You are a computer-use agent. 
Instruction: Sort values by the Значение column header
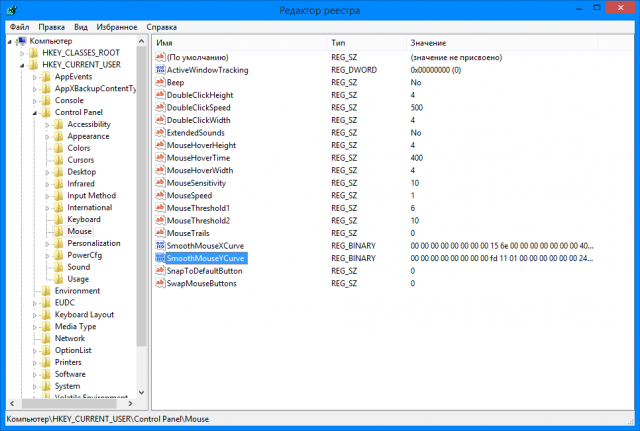(x=502, y=42)
